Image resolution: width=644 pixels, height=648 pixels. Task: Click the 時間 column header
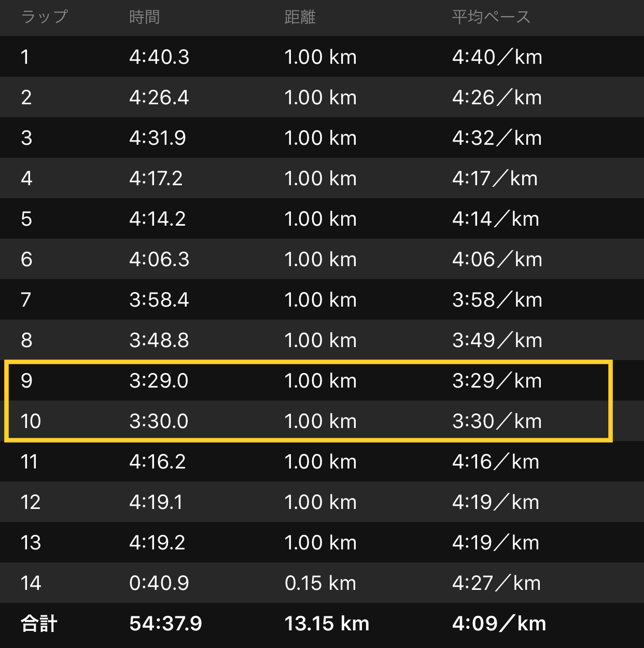point(144,17)
